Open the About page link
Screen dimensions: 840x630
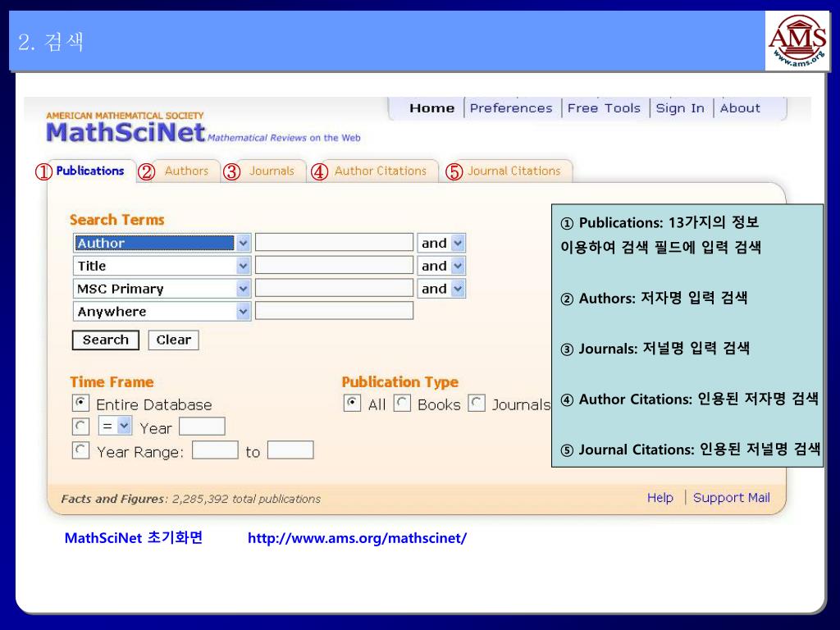pos(740,108)
